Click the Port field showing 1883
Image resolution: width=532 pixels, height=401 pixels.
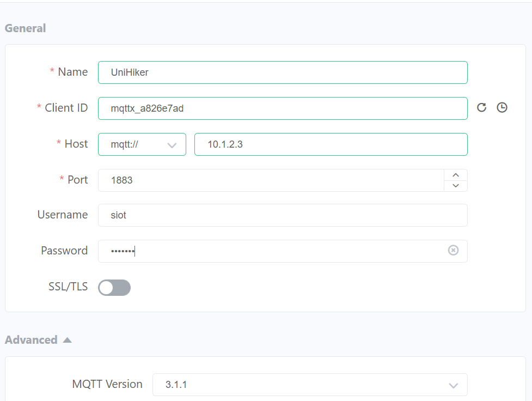[271, 180]
